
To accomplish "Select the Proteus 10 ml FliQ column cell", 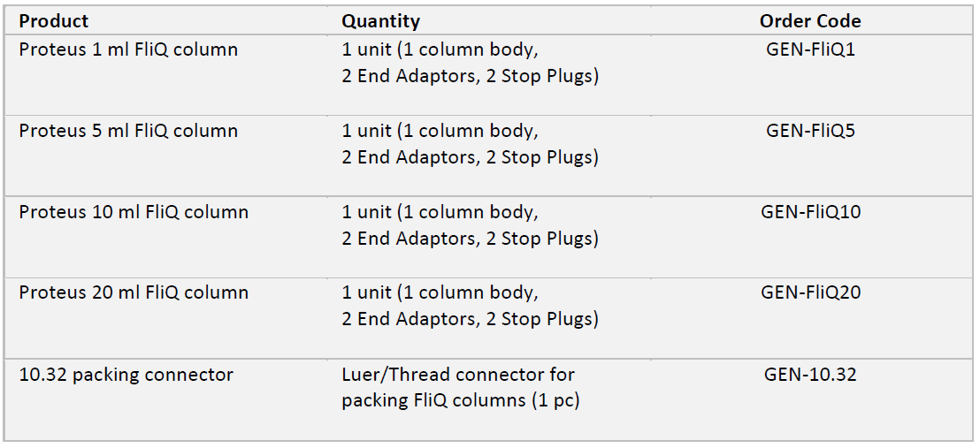I will click(134, 212).
